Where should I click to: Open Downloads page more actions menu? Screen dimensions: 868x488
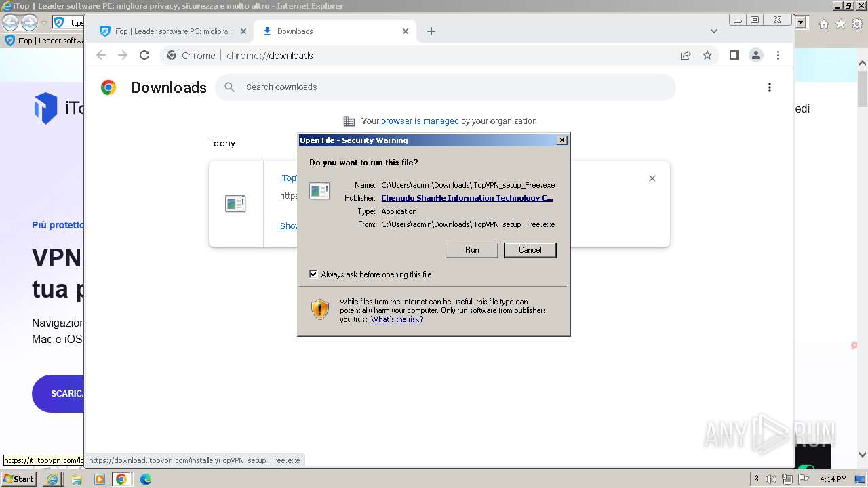click(x=769, y=87)
